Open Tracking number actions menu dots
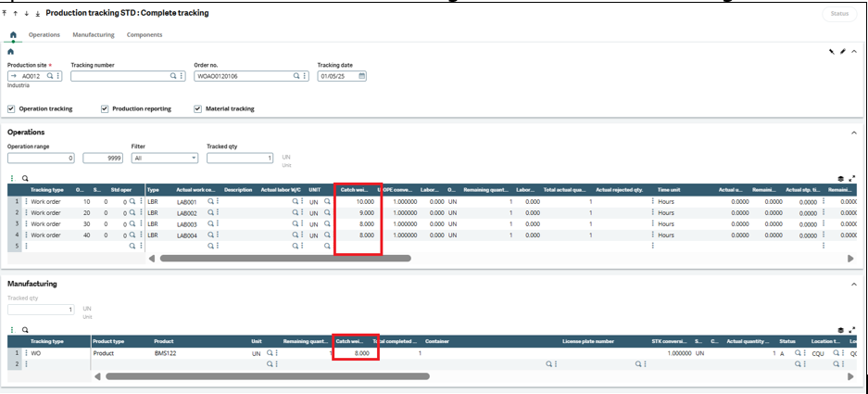The image size is (868, 394). point(181,76)
